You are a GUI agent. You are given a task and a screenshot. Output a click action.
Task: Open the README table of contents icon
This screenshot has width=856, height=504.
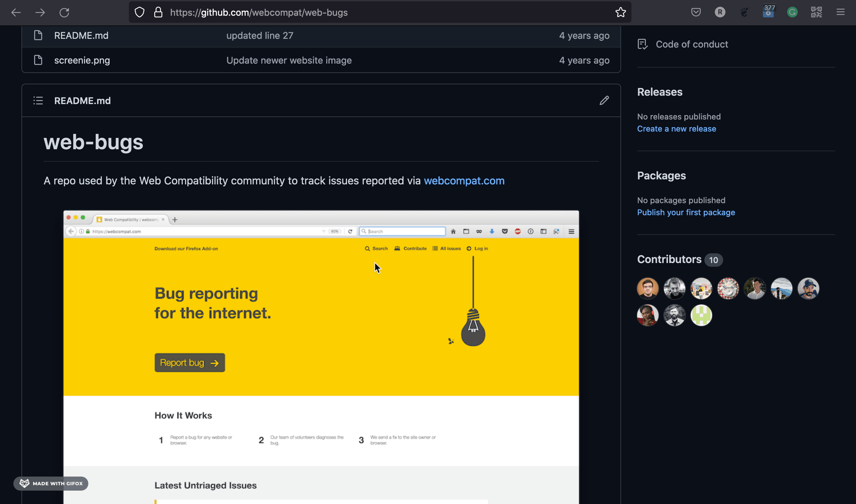[x=38, y=100]
